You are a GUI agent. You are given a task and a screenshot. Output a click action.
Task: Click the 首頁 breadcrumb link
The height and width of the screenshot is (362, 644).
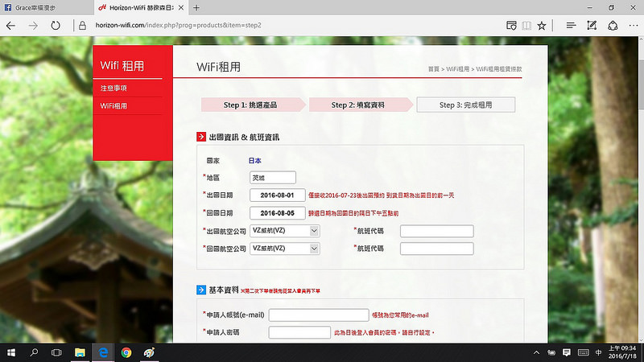434,69
